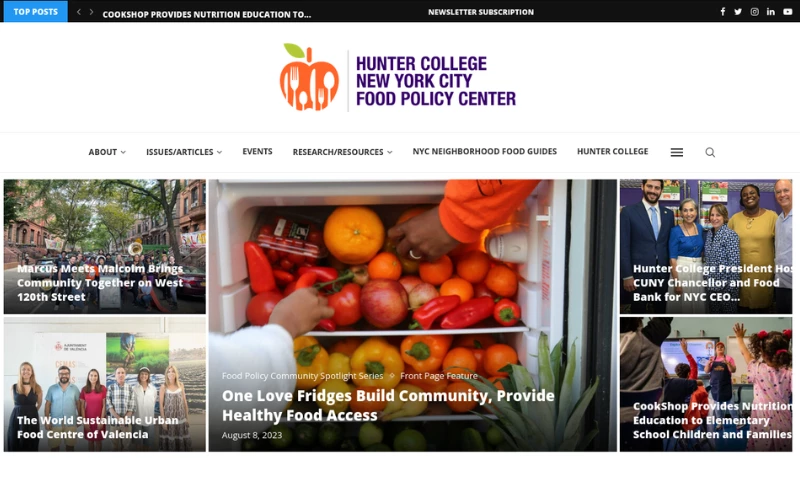
Task: Open the Marcus Meets Malcolm article thumbnail
Action: 105,246
